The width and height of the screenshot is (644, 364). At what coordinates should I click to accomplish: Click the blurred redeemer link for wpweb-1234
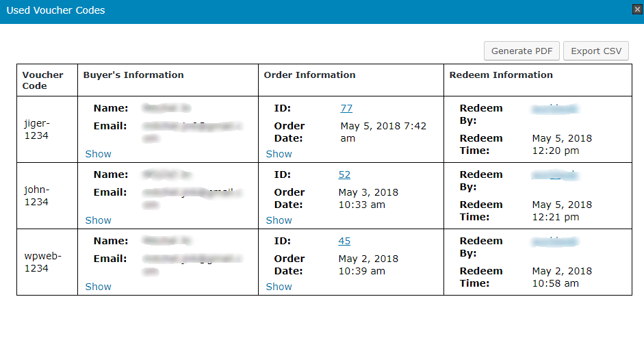tap(554, 242)
